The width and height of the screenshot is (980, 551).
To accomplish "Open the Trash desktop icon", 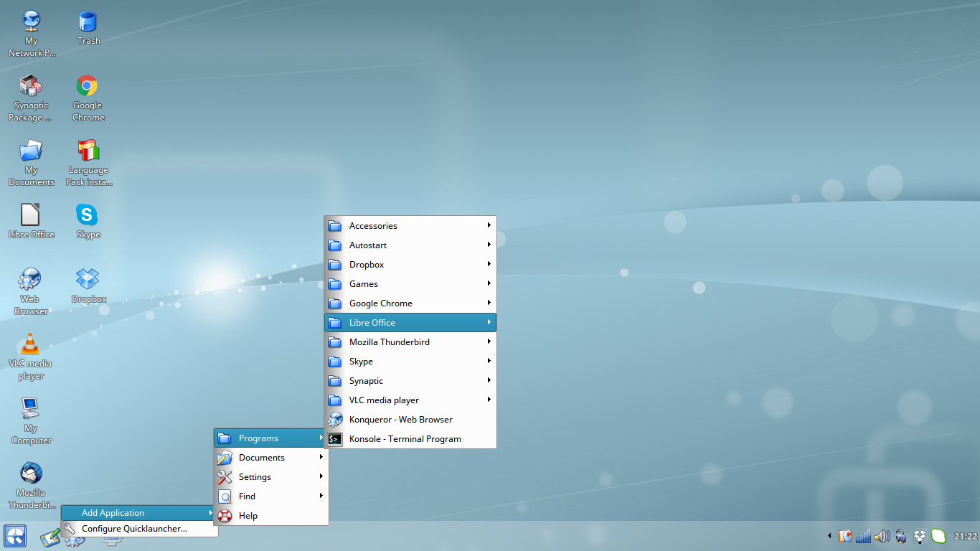I will [x=88, y=28].
